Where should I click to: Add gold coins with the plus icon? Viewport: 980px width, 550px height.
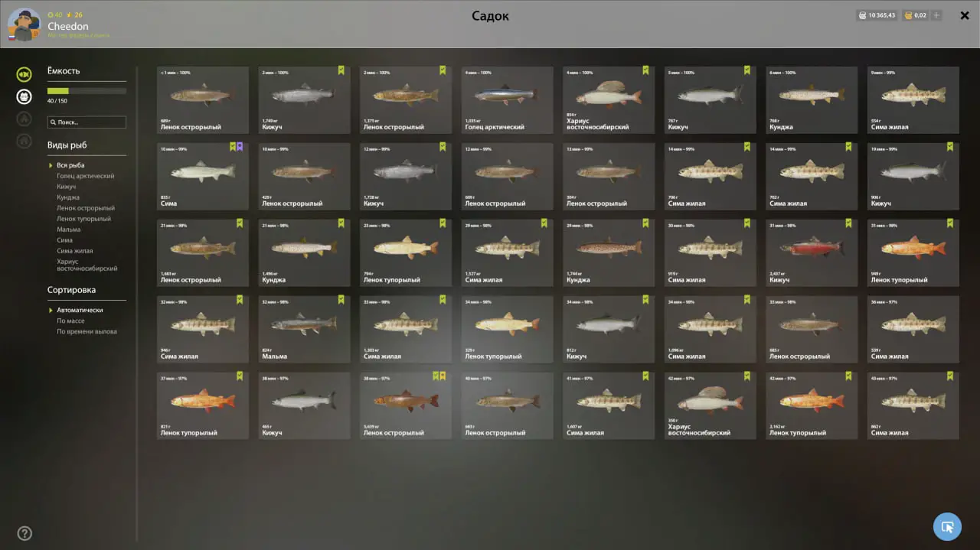tap(936, 15)
